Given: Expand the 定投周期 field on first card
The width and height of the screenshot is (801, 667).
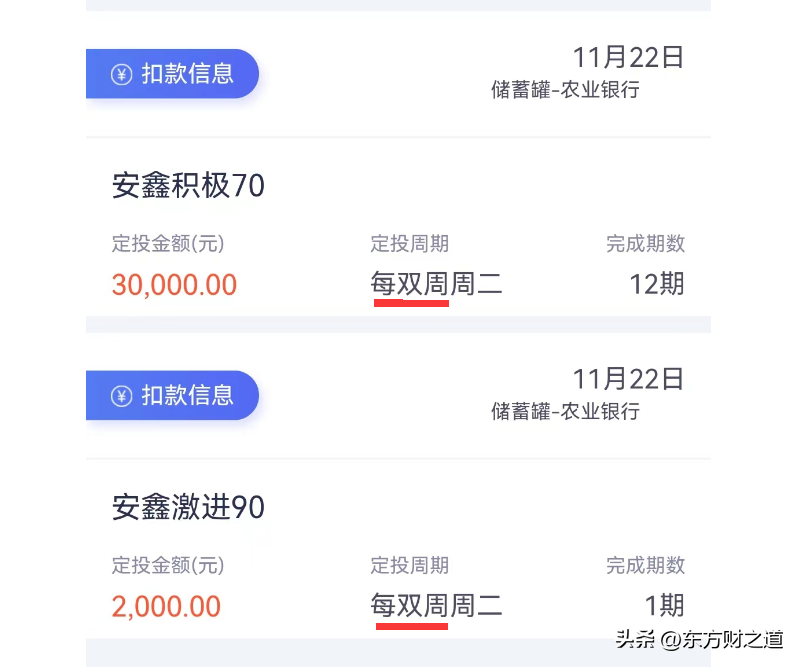Looking at the screenshot, I should coord(409,243).
